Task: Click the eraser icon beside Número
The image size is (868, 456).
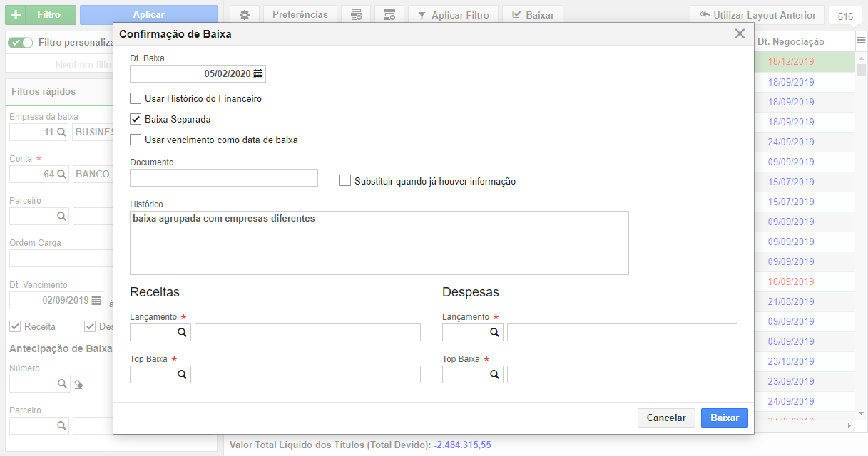Action: click(x=78, y=385)
